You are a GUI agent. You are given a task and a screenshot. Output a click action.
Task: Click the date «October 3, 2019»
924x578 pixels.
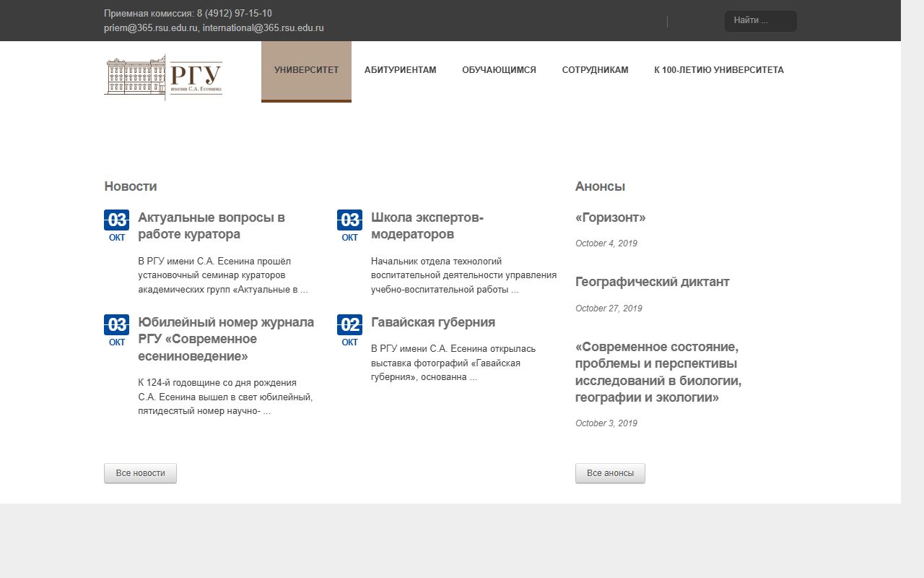606,423
